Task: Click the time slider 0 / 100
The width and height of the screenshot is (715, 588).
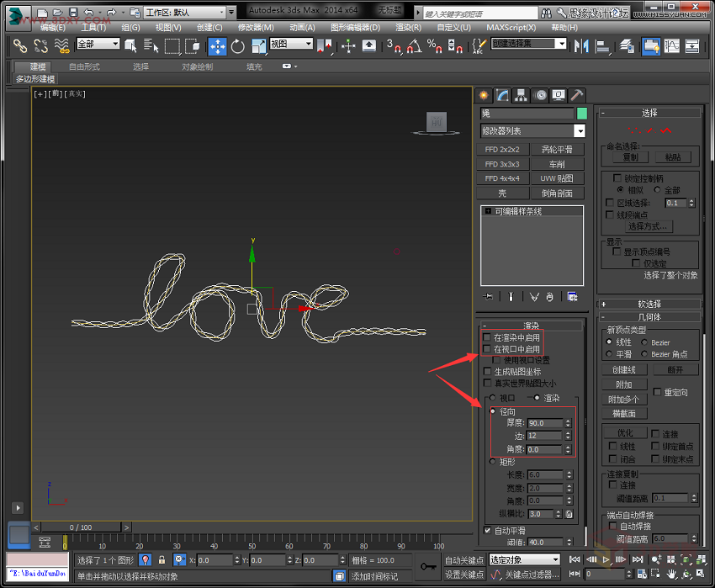Action: [81, 527]
